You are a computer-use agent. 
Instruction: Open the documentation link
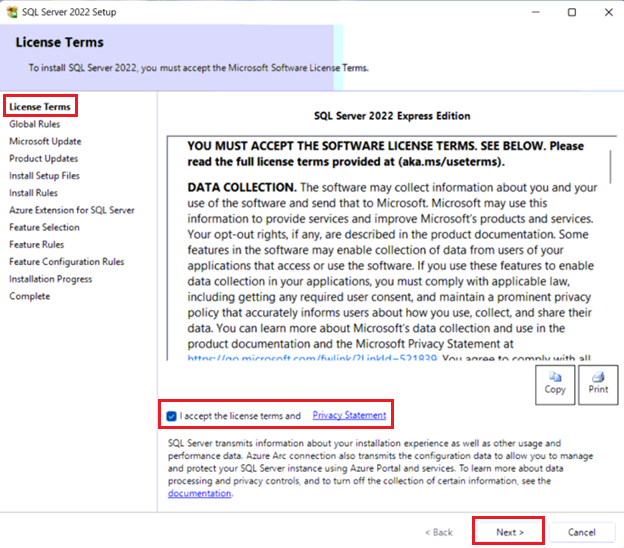[x=199, y=493]
